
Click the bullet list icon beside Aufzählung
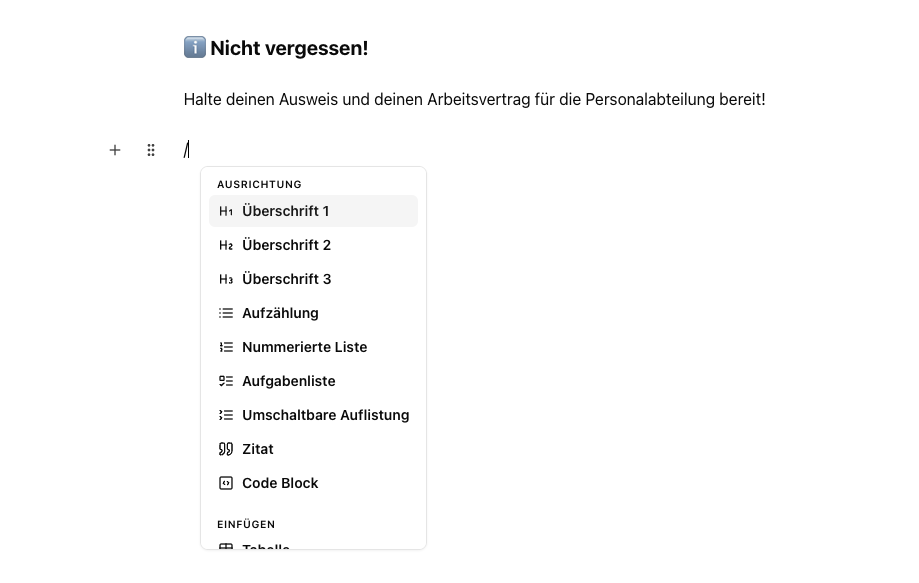coord(226,313)
